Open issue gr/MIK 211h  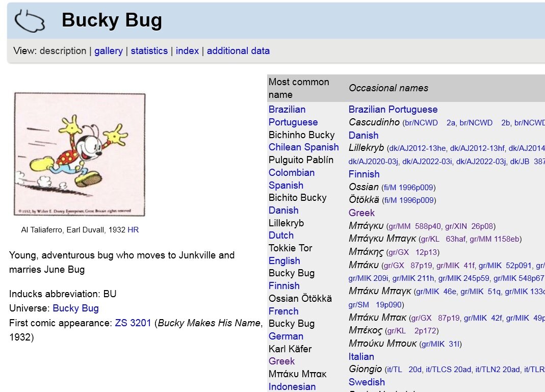coord(413,278)
